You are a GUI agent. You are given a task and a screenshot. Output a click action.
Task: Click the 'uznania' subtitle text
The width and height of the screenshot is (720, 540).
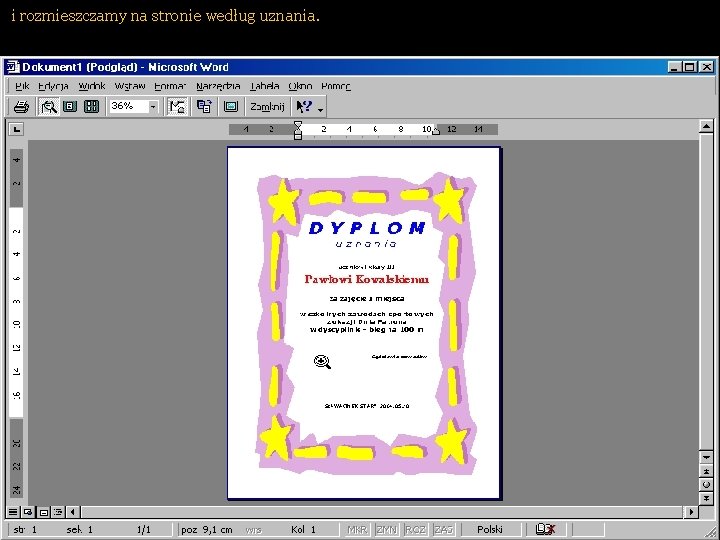pos(366,244)
